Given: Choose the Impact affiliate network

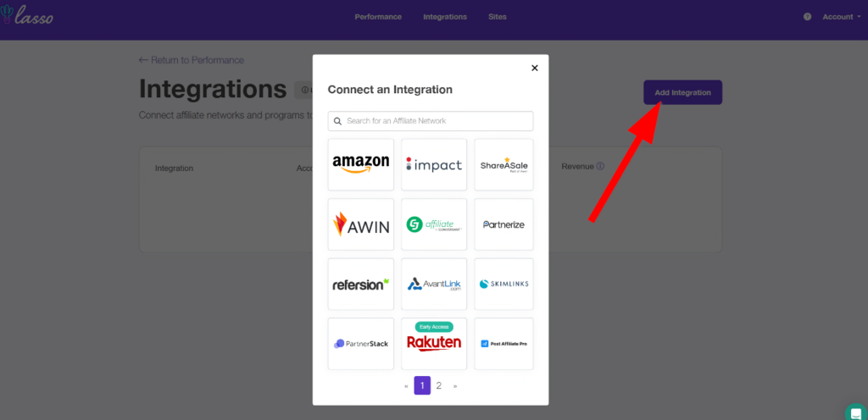Looking at the screenshot, I should coord(433,164).
